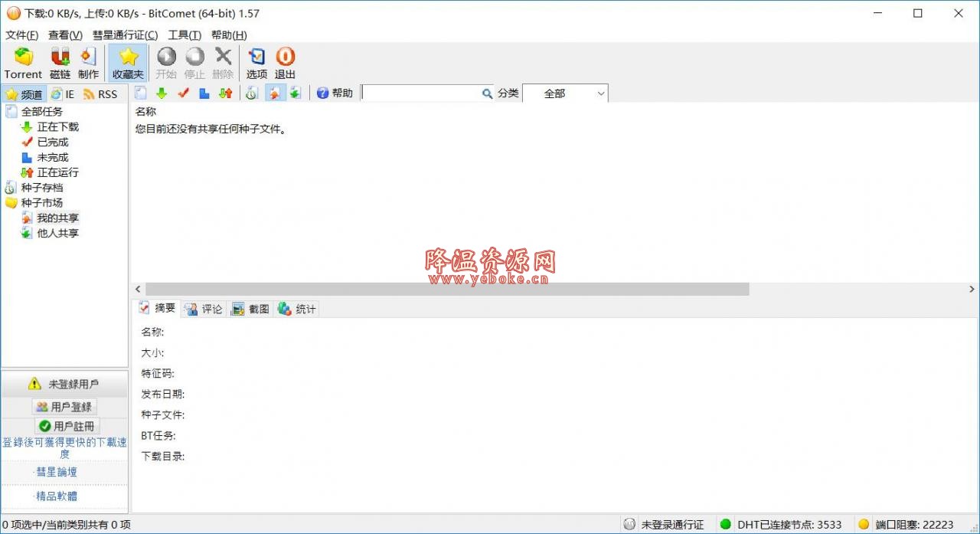Switch to the 截图 screenshots tab
Image resolution: width=980 pixels, height=534 pixels.
click(250, 309)
